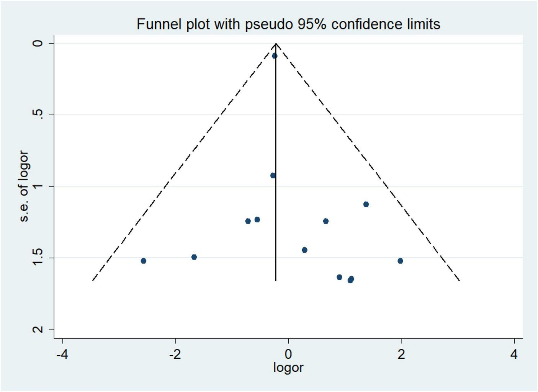Click the leftmost data point in the plot
The width and height of the screenshot is (538, 392).
[x=144, y=261]
